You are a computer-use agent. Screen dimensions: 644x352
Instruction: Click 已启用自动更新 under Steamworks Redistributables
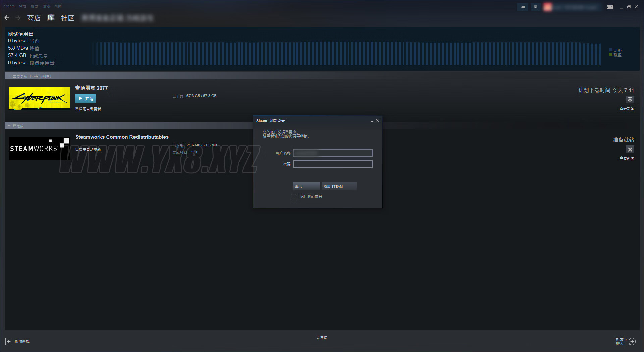pos(88,149)
